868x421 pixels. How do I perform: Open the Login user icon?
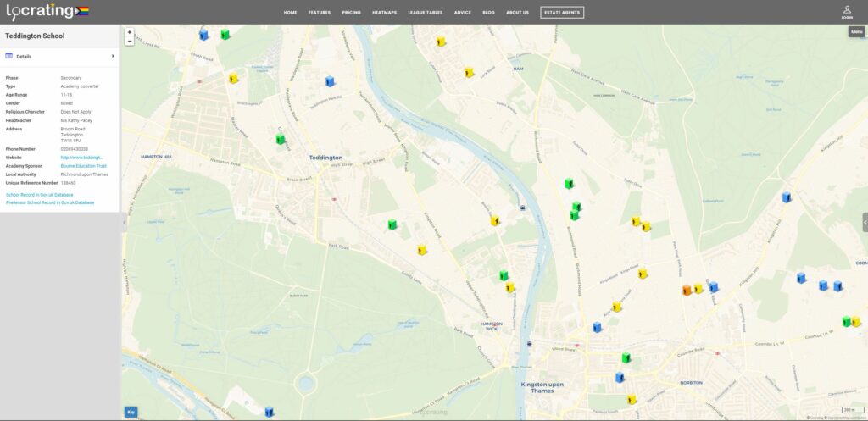(847, 11)
